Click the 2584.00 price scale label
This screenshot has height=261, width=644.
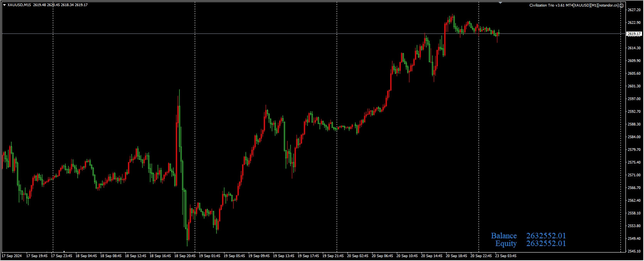click(634, 137)
